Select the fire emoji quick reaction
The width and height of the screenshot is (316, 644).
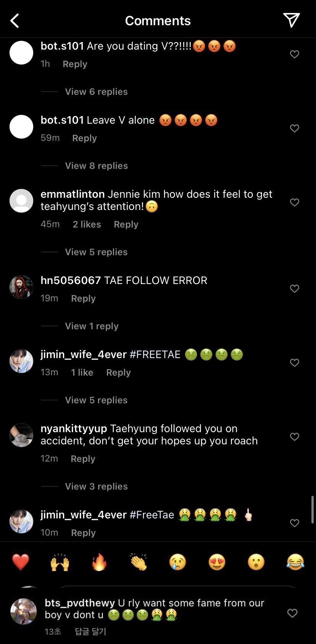(x=99, y=562)
